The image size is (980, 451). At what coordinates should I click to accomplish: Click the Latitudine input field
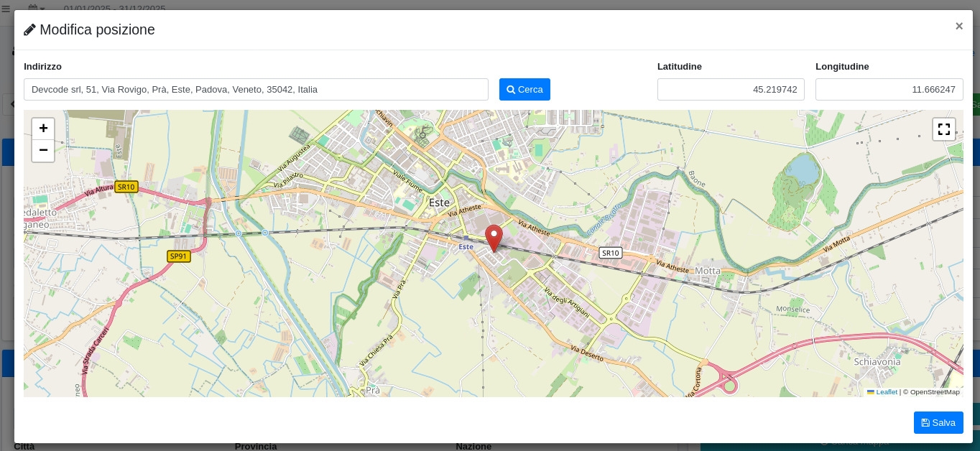[730, 90]
